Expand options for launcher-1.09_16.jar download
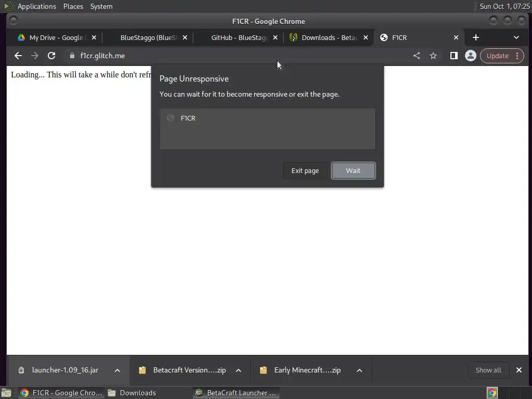532x399 pixels. click(117, 370)
